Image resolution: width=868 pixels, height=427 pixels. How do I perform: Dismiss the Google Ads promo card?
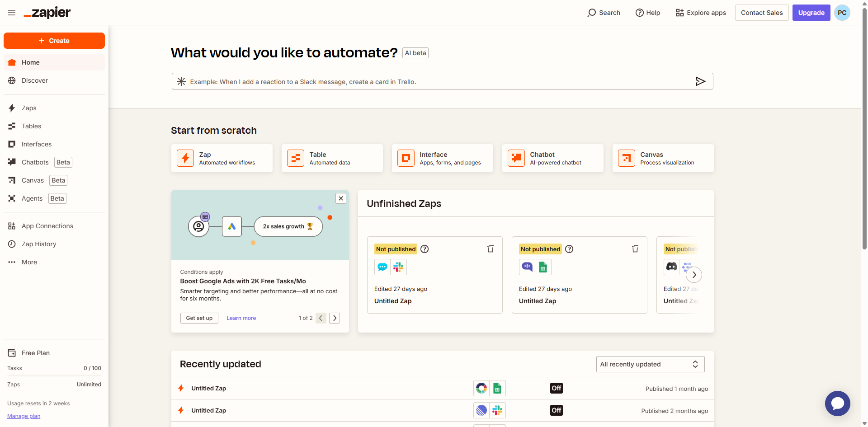pos(341,198)
